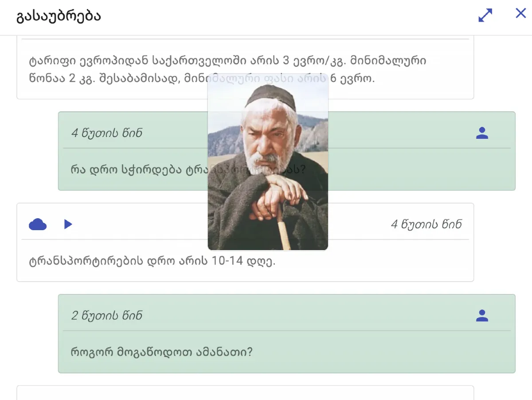The height and width of the screenshot is (400, 532).
Task: Click the cloud icon on the bot reply
Action: click(38, 224)
